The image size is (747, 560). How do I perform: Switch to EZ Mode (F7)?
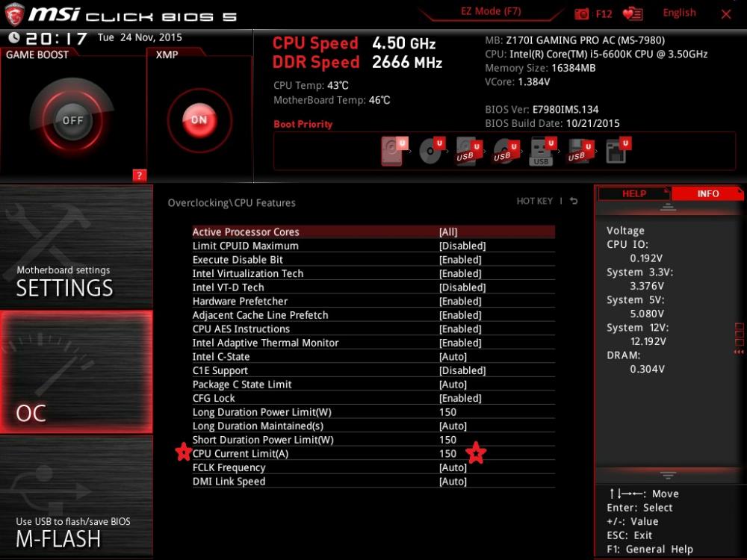[x=491, y=11]
